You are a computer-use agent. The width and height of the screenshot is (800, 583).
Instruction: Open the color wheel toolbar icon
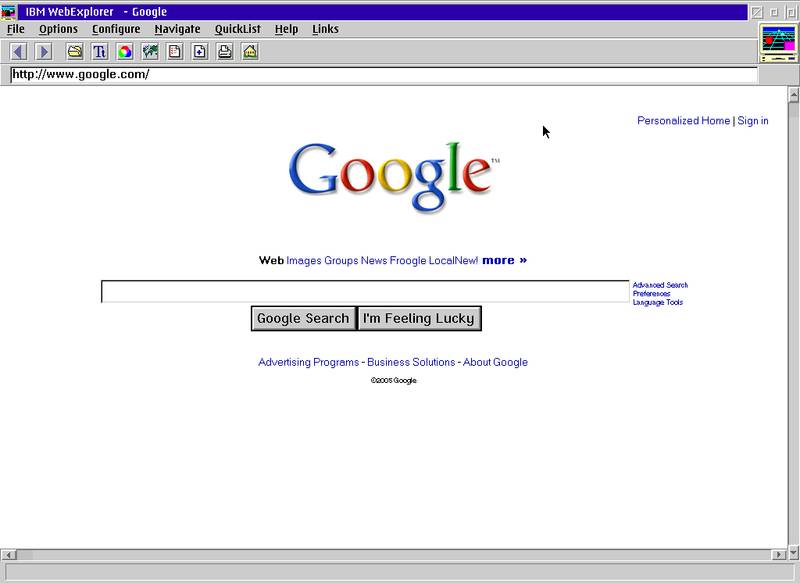click(125, 52)
